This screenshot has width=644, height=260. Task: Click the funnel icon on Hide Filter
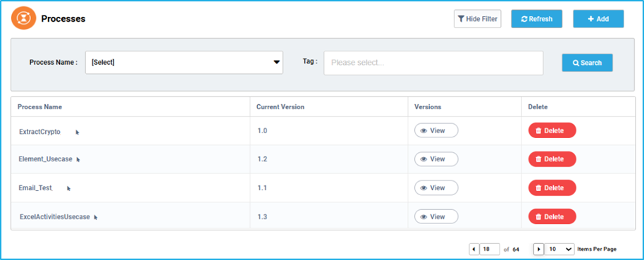coord(462,19)
